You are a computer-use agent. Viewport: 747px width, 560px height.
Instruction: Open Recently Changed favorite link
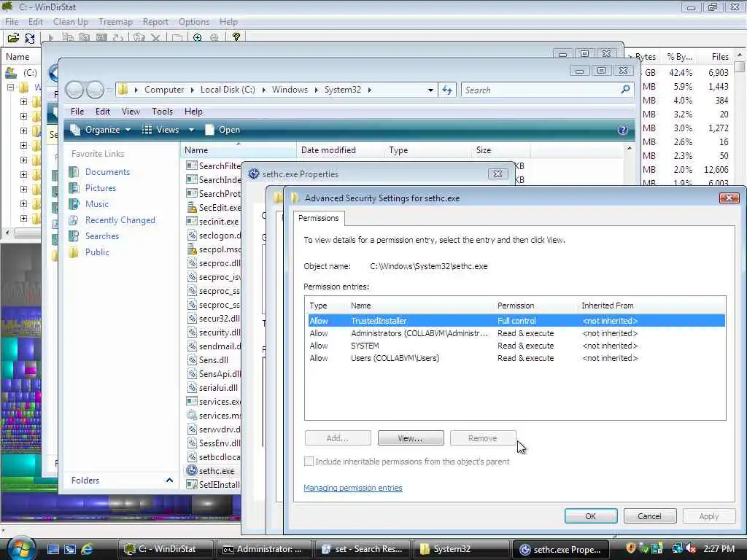click(120, 220)
